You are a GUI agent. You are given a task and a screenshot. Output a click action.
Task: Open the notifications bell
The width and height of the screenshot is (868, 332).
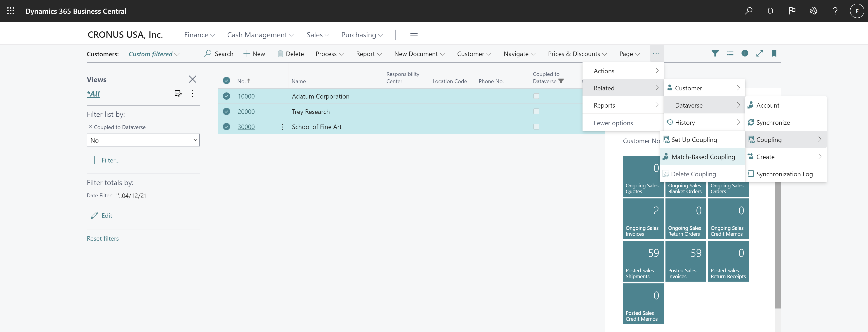pyautogui.click(x=770, y=10)
